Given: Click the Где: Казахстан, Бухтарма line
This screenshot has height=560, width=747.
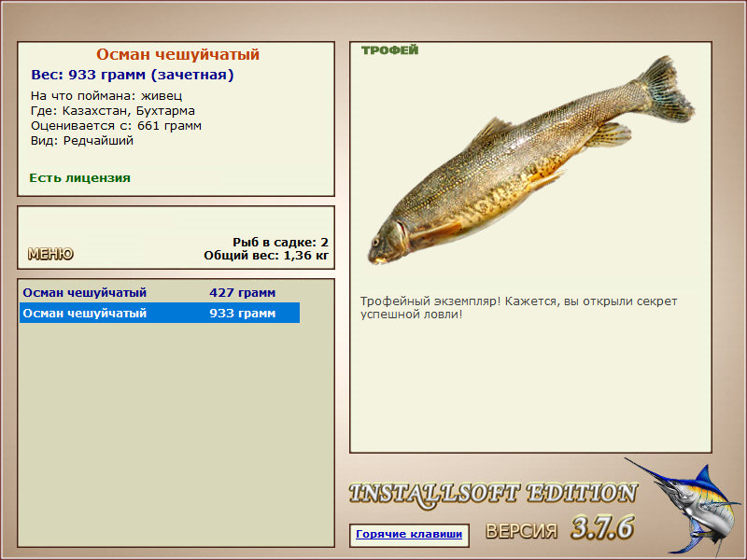Looking at the screenshot, I should pyautogui.click(x=113, y=111).
